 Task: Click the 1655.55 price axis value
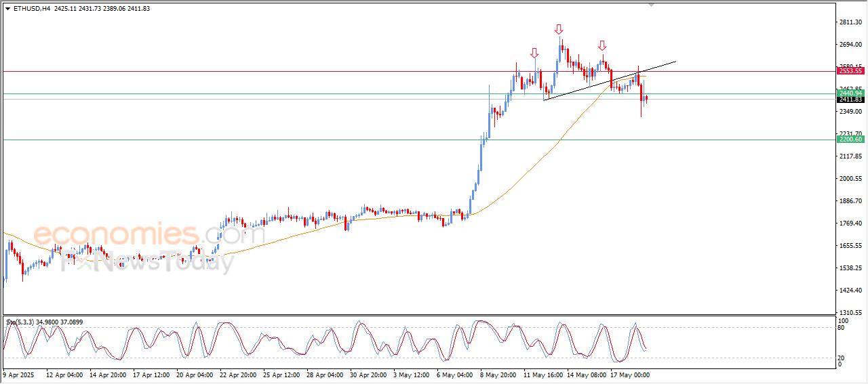point(850,246)
